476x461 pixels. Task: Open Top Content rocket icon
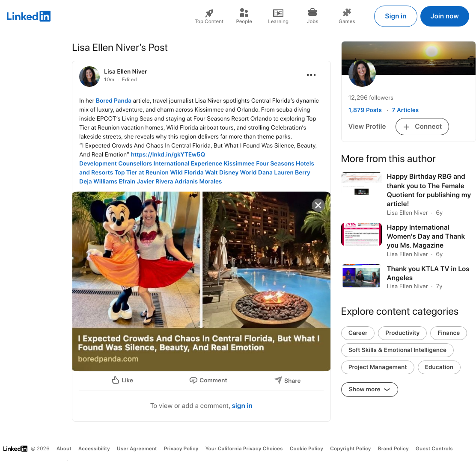209,13
